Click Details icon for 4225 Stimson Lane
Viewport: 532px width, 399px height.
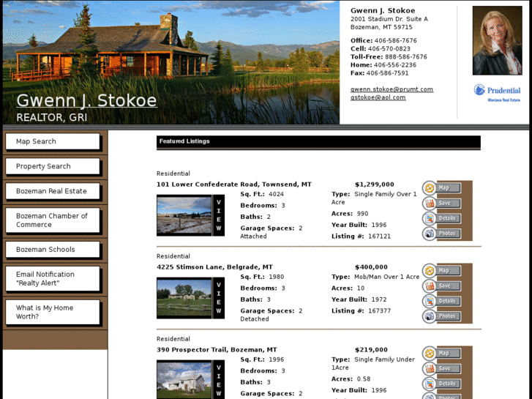(x=430, y=301)
